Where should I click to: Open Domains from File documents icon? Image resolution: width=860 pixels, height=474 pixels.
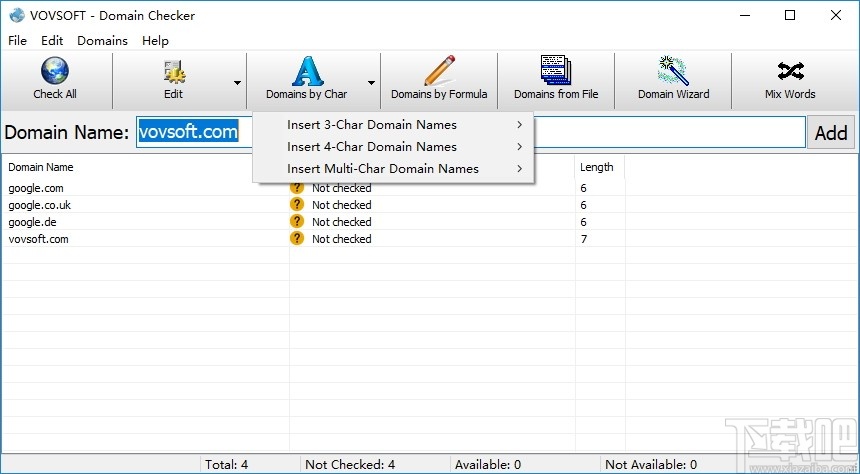pos(556,70)
